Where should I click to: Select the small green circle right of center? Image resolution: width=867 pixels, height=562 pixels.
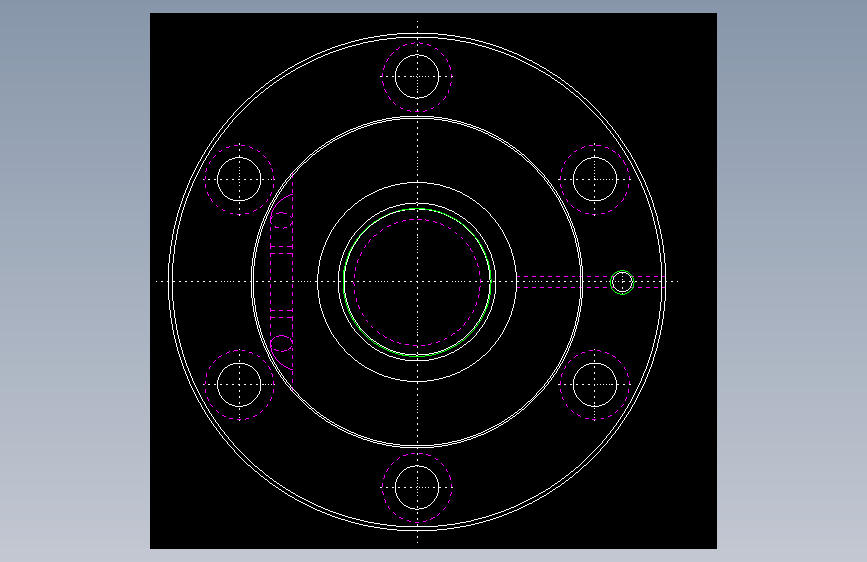(622, 282)
